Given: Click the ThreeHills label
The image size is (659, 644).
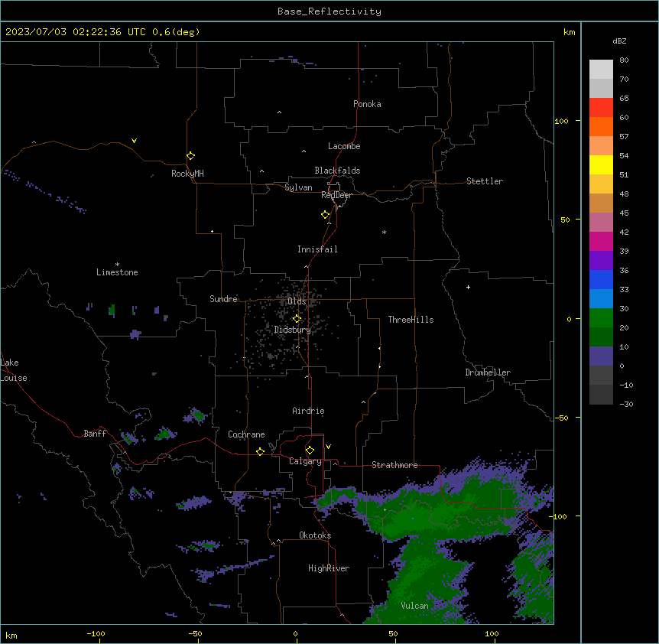Looking at the screenshot, I should 411,320.
